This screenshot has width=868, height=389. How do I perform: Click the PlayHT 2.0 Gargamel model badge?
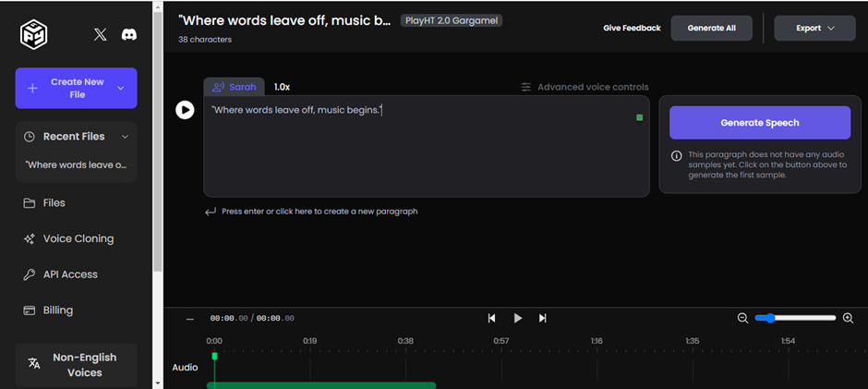pyautogui.click(x=452, y=21)
